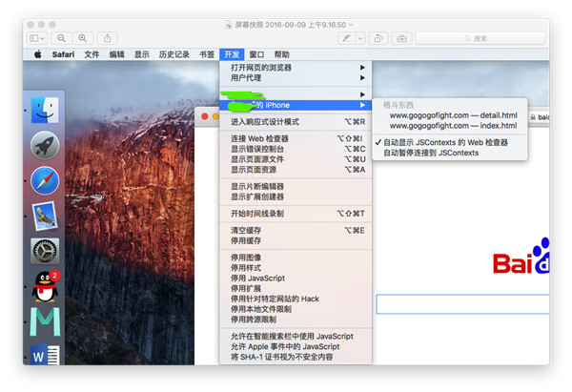Launch Safari from the dock
Viewport: 572px width, 392px height.
[x=45, y=180]
